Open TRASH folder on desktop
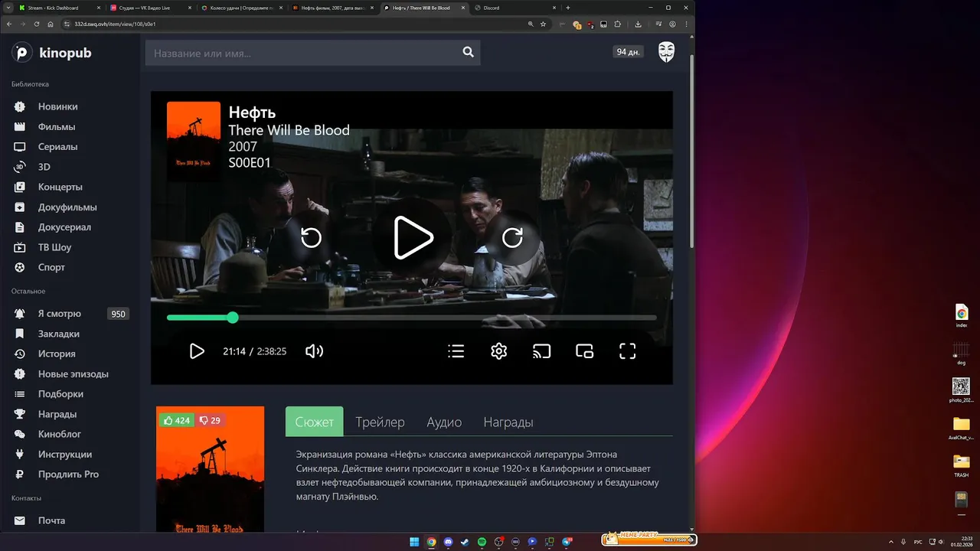 click(x=962, y=465)
